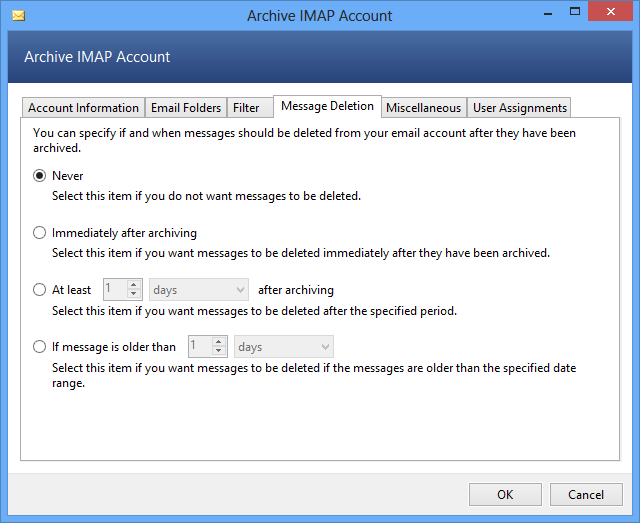640x523 pixels.
Task: Close the Archive IMAP Account dialog
Action: tap(615, 14)
